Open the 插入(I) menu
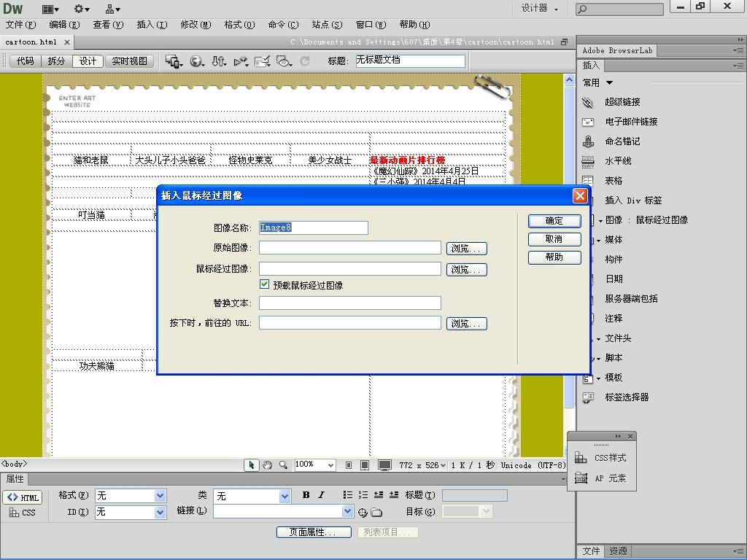Viewport: 747px width, 560px height. point(152,25)
